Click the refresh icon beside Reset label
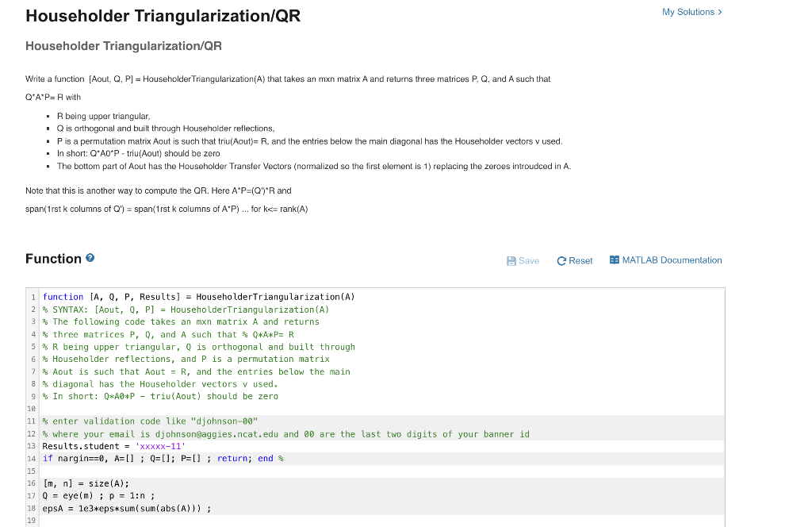 tap(561, 260)
